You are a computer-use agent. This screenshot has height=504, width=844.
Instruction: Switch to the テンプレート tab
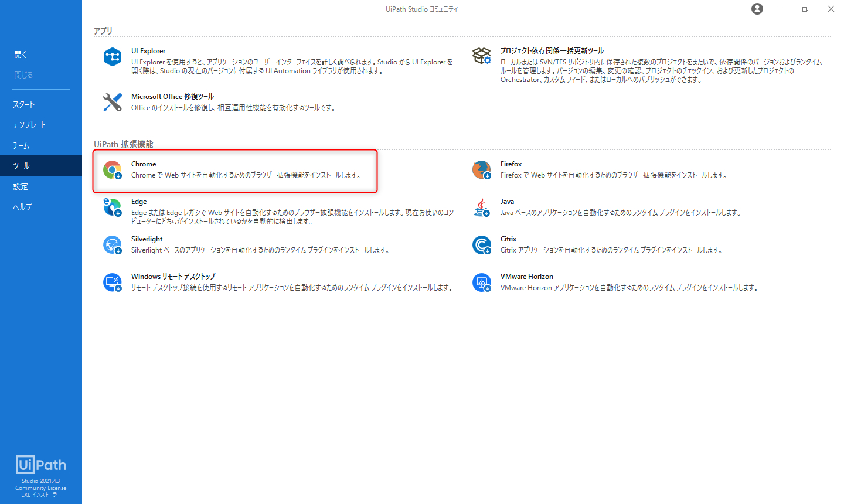(41, 125)
